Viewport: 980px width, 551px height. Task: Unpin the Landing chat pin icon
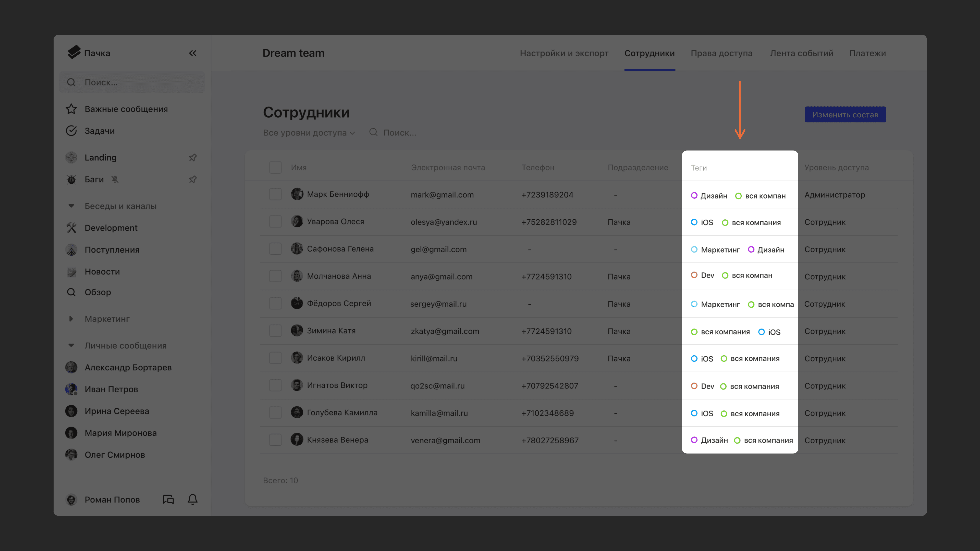pyautogui.click(x=192, y=157)
